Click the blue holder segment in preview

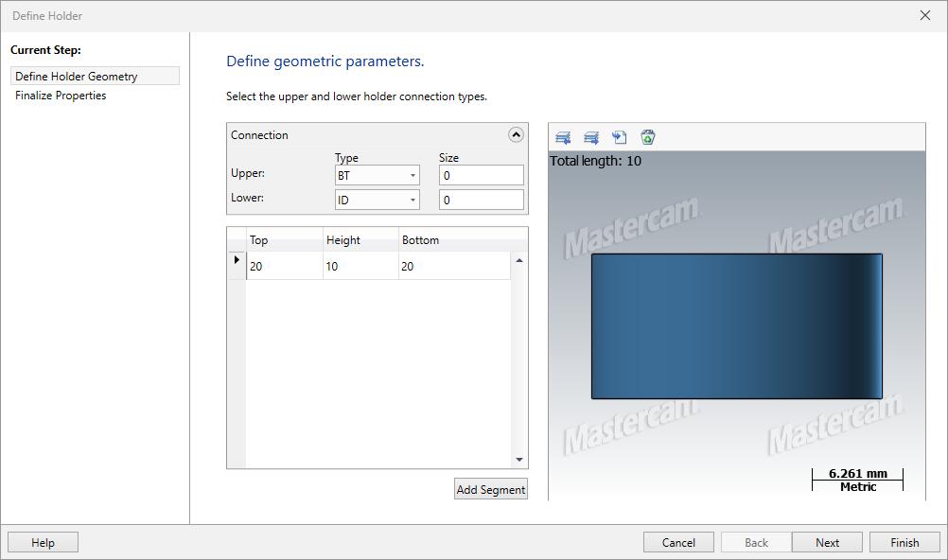(x=736, y=326)
